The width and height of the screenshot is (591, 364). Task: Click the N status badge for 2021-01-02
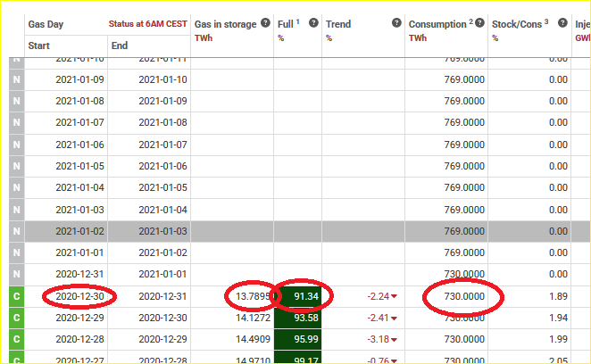pyautogui.click(x=17, y=231)
